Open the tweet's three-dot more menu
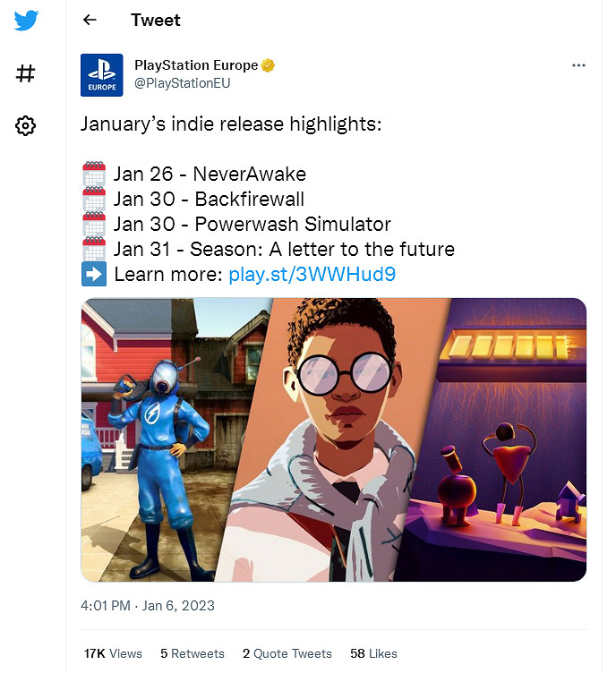Image resolution: width=616 pixels, height=673 pixels. click(x=578, y=66)
